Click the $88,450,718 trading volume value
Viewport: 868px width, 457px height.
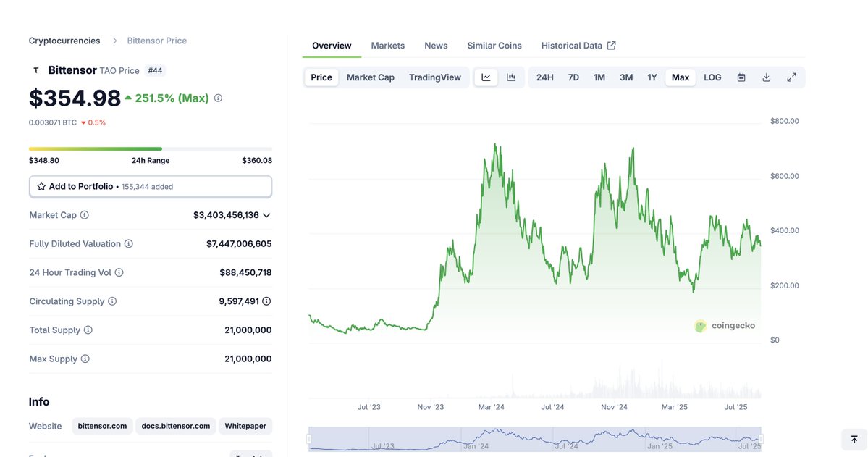pos(245,272)
